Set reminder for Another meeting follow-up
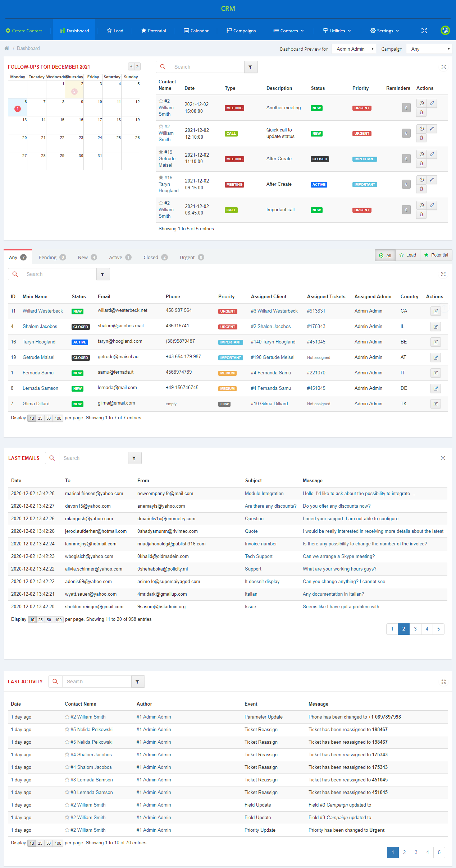This screenshot has width=456, height=868. (421, 103)
